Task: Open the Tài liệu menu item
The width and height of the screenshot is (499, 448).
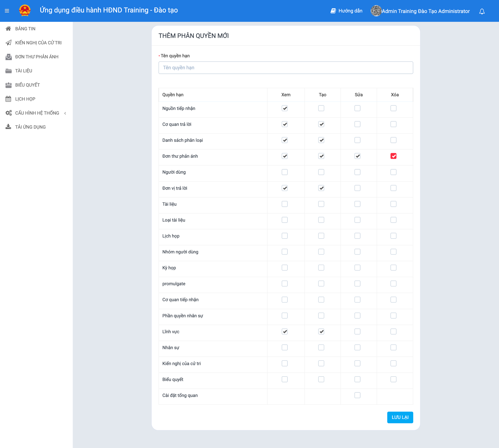Action: coord(24,71)
